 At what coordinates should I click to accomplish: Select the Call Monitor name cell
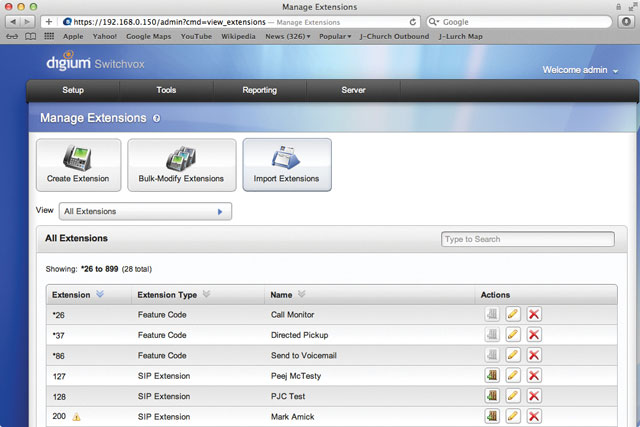293,315
